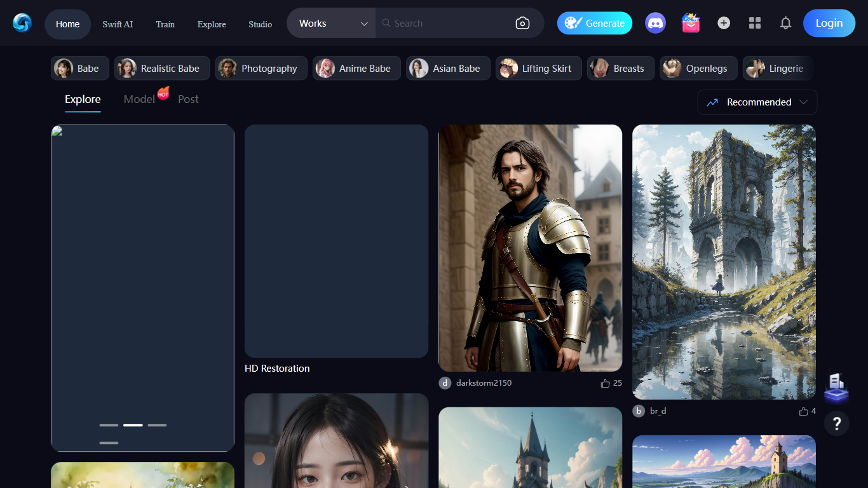Open the Recommended sort dropdown
The width and height of the screenshot is (868, 488).
point(757,102)
